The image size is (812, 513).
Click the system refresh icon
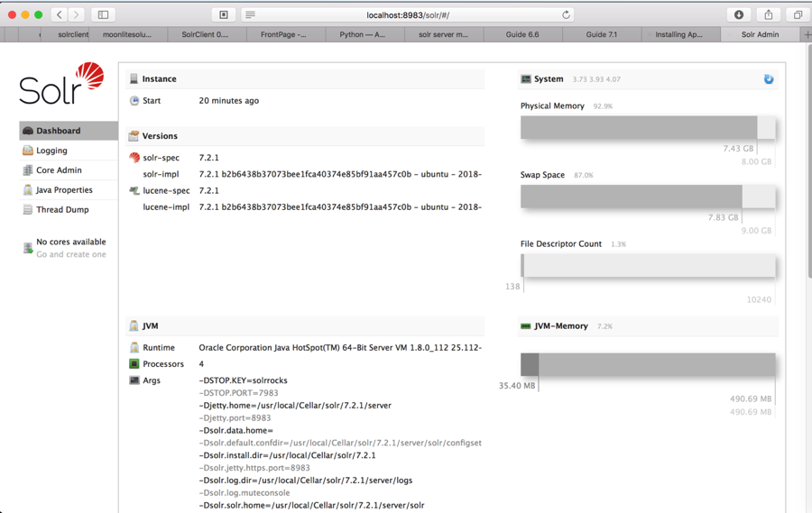(x=769, y=79)
